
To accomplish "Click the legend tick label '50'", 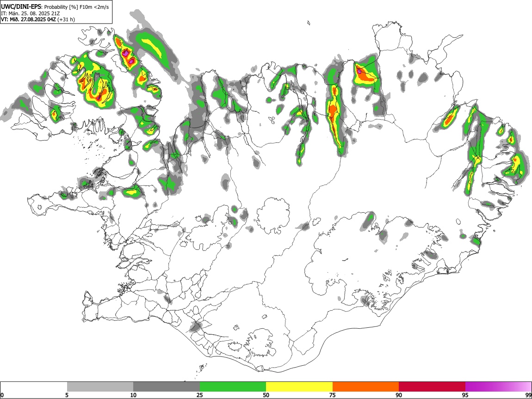I will (x=266, y=395).
